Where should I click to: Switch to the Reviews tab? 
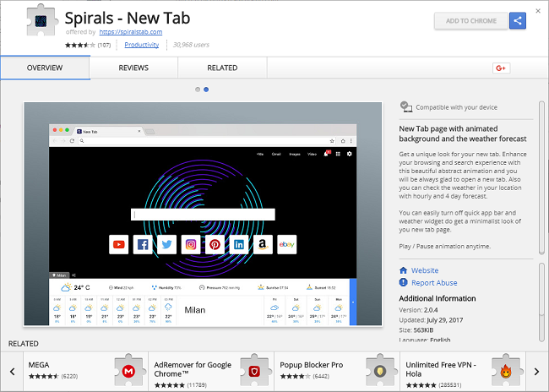point(133,68)
